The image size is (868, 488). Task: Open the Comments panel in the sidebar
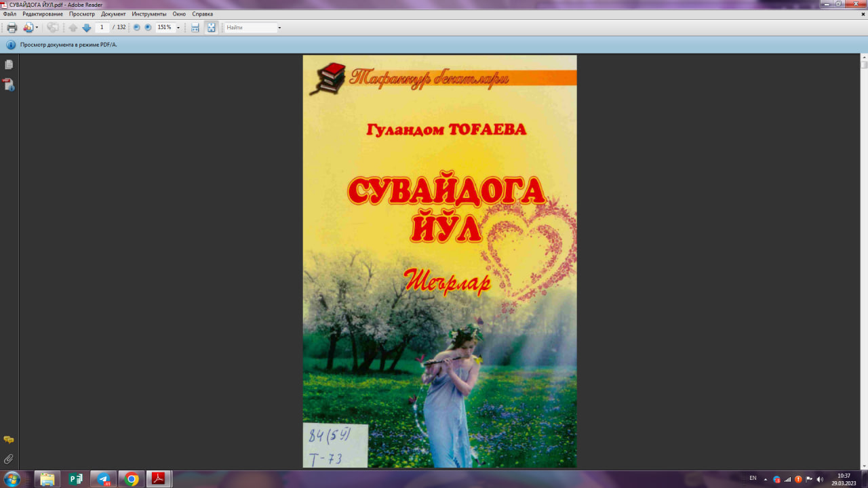pos(8,439)
